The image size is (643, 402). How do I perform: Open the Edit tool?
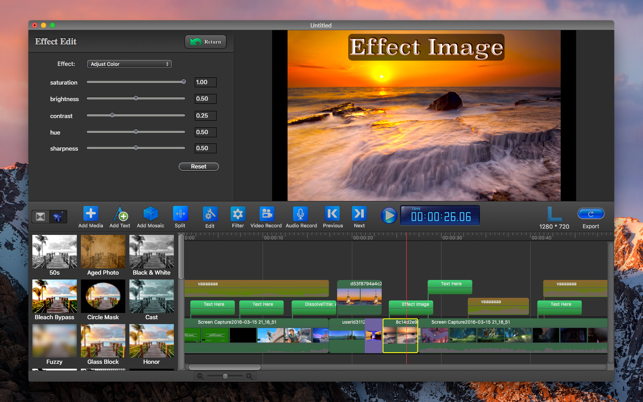click(210, 214)
